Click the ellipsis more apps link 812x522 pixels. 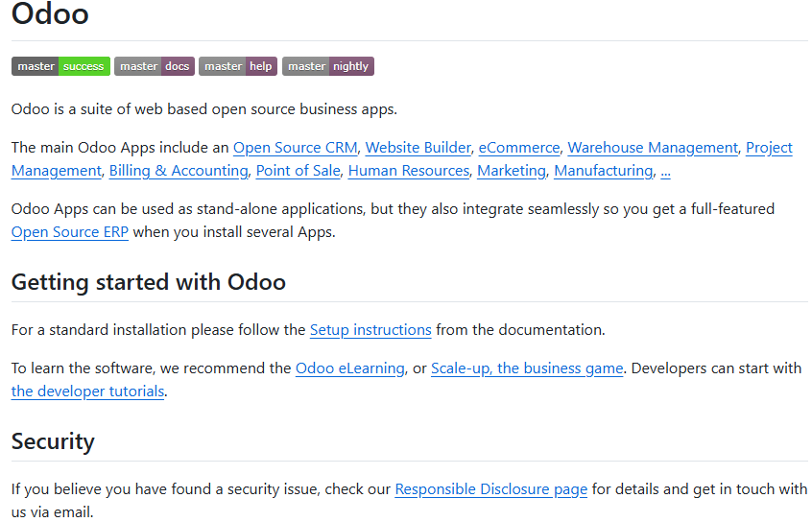(665, 171)
